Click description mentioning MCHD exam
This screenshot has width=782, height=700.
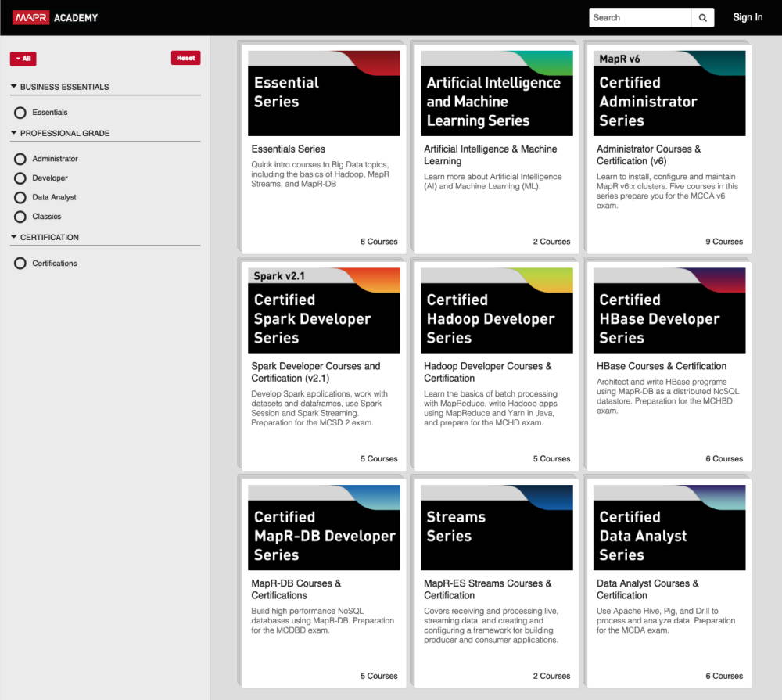(491, 408)
